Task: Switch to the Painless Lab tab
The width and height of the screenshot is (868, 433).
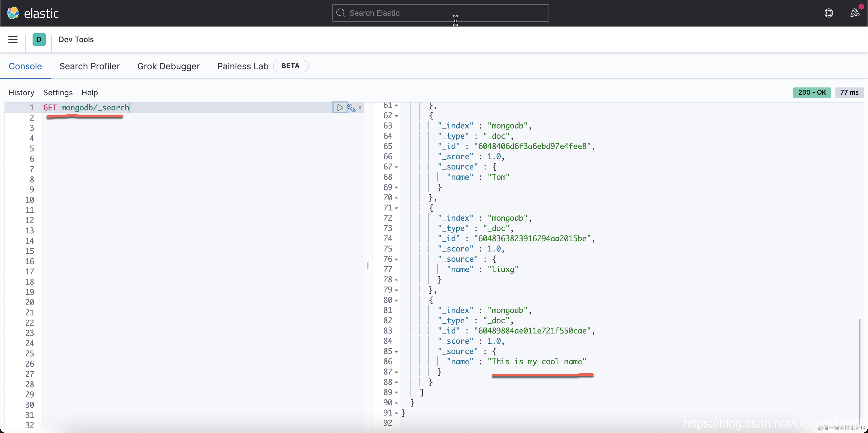Action: click(x=243, y=66)
